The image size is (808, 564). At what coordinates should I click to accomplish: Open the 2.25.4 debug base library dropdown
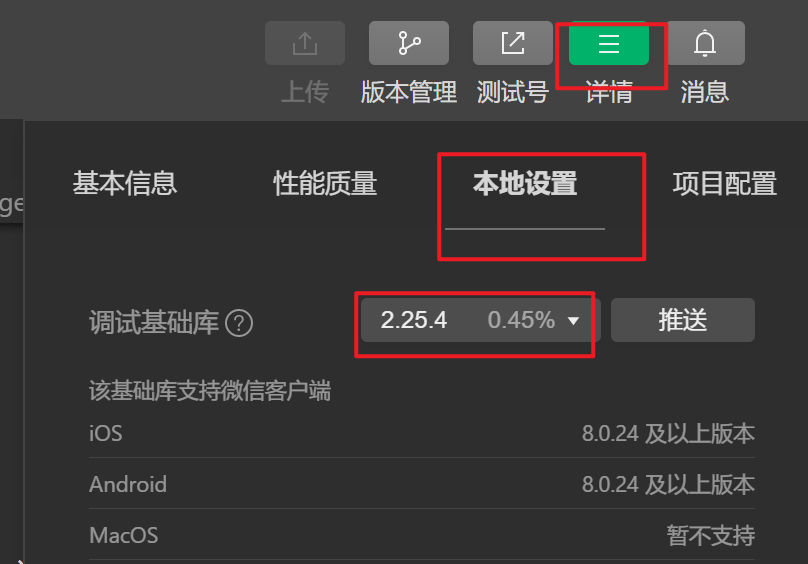click(x=481, y=320)
